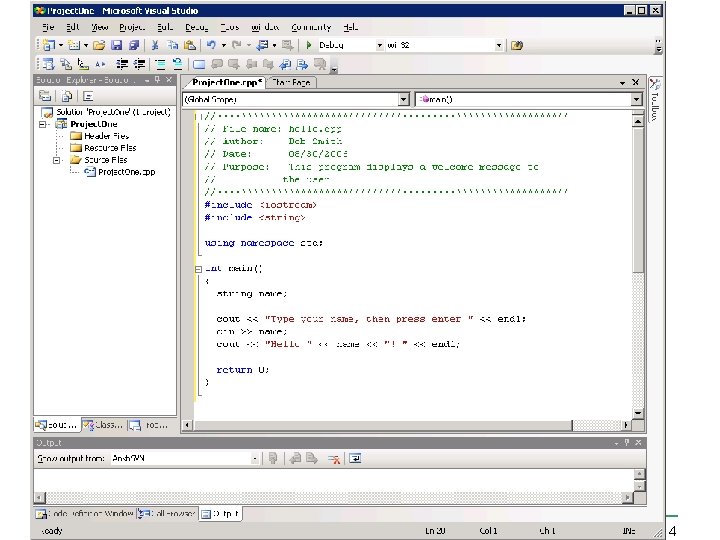Open the Undo history dropdown arrow
The image size is (720, 540).
[x=224, y=45]
